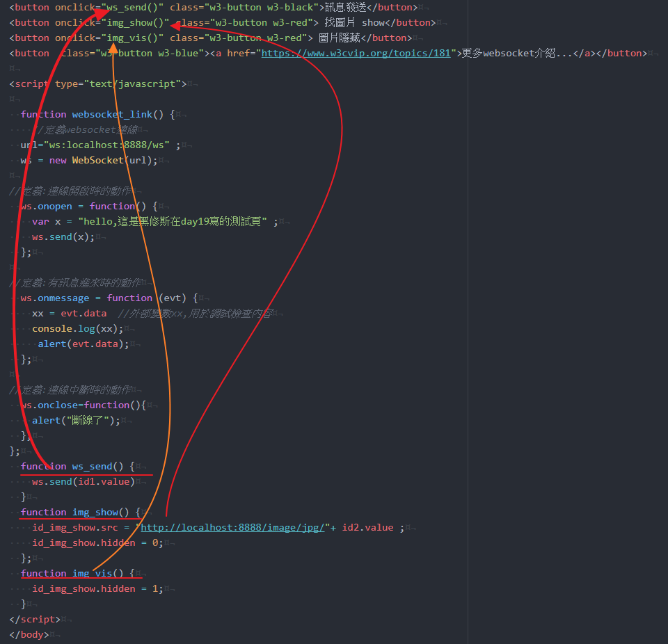Screen dimensions: 668x644
Task: Click the closing </script> tag
Action: click(x=35, y=619)
